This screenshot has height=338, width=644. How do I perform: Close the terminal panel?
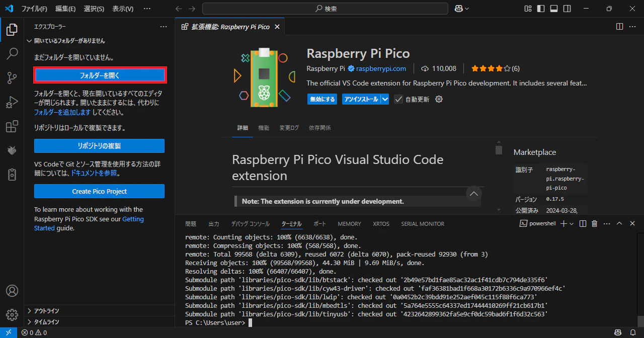(x=632, y=223)
